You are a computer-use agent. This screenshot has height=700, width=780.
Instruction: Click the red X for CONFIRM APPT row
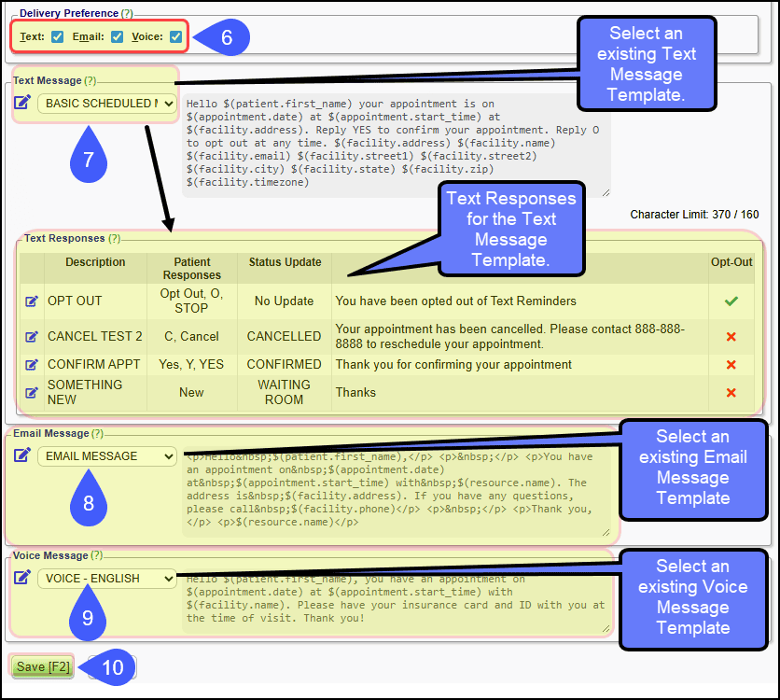731,365
